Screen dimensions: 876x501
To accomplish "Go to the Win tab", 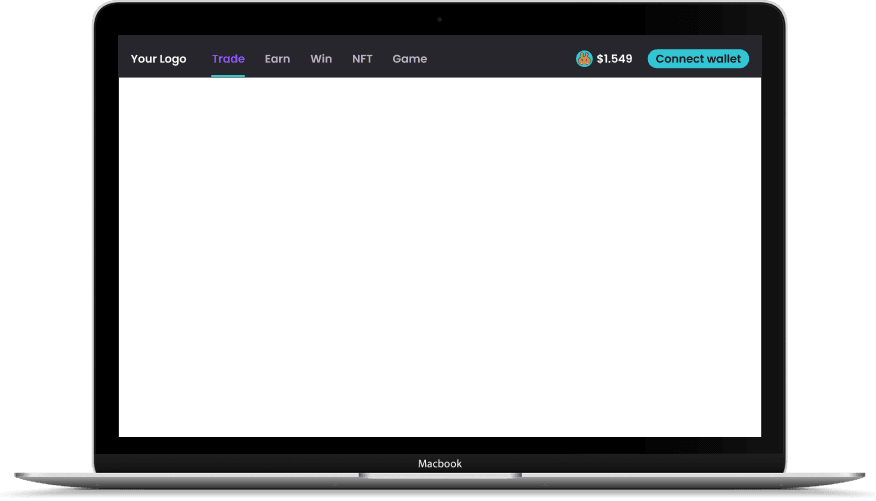I will click(x=321, y=59).
